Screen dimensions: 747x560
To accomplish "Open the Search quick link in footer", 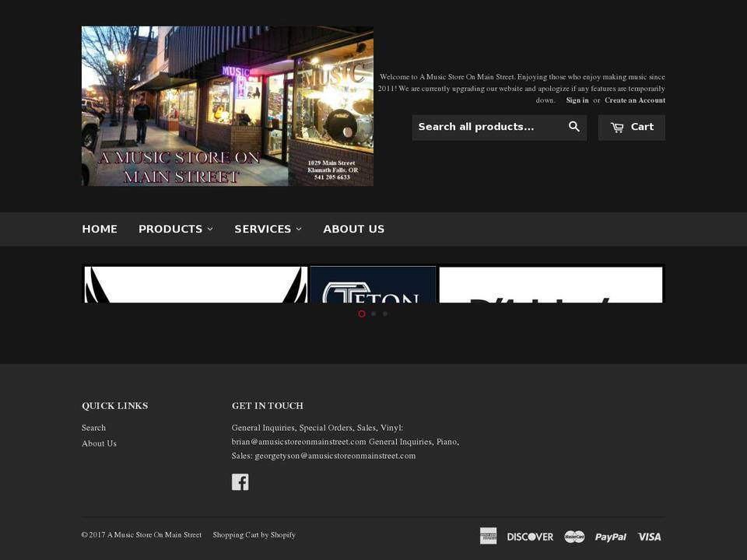I will tap(93, 427).
